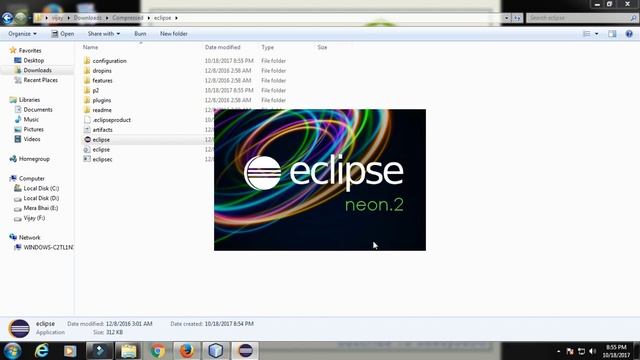Show hidden tray icons arrow

tap(558, 351)
